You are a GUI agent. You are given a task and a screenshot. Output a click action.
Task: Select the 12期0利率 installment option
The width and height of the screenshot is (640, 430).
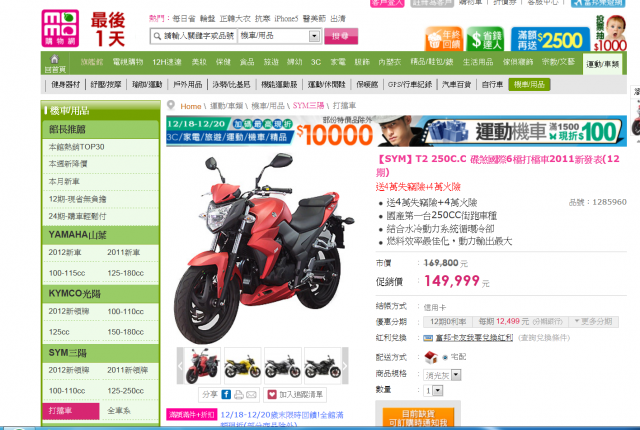448,321
